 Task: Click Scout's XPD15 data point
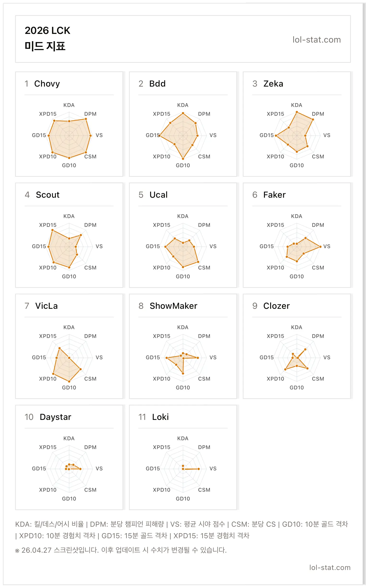pyautogui.click(x=52, y=230)
